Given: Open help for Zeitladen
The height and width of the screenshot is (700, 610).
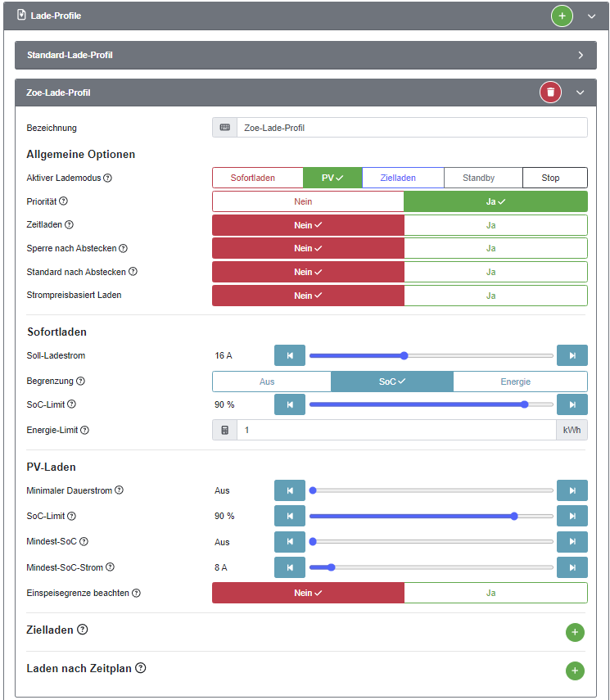Looking at the screenshot, I should [x=69, y=224].
